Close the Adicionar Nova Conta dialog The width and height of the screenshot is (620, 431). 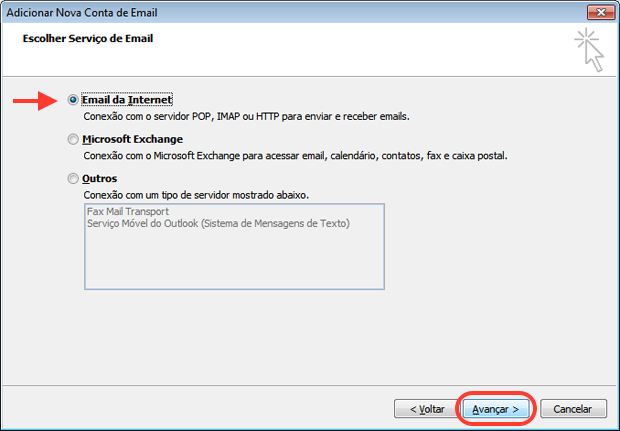(601, 12)
